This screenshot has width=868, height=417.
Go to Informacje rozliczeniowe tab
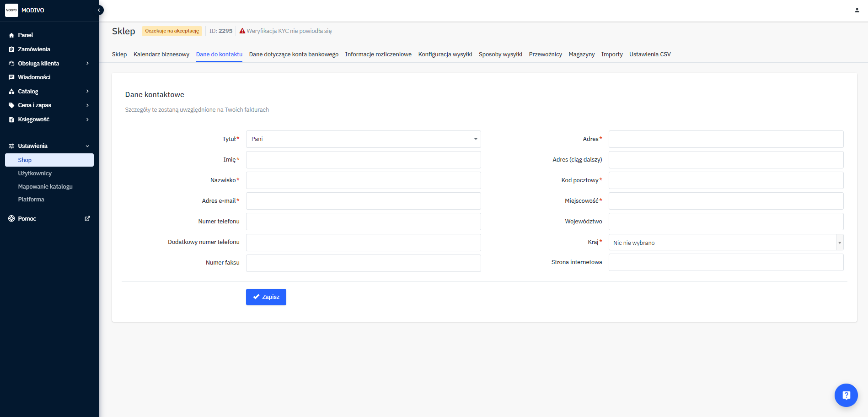[x=378, y=54]
